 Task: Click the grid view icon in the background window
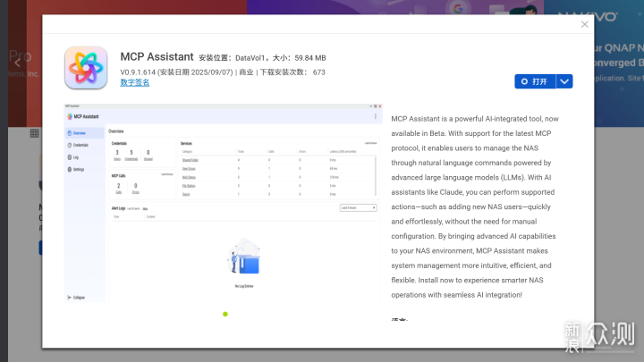35,133
